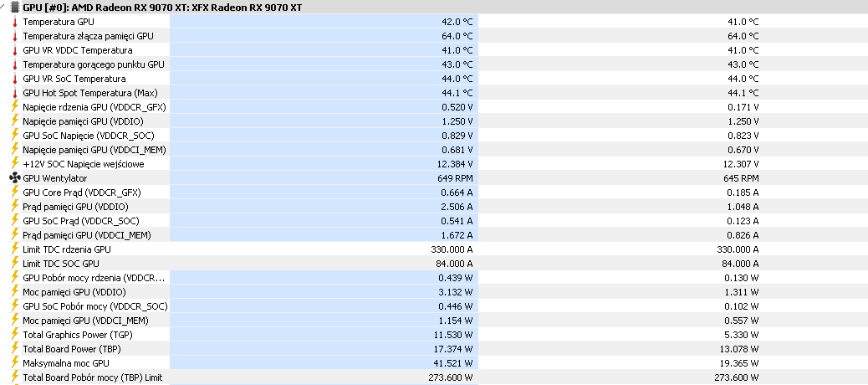Click lightning icon beside +12V SOC Napięcie wejściowe
This screenshot has height=385, width=868.
tap(14, 164)
